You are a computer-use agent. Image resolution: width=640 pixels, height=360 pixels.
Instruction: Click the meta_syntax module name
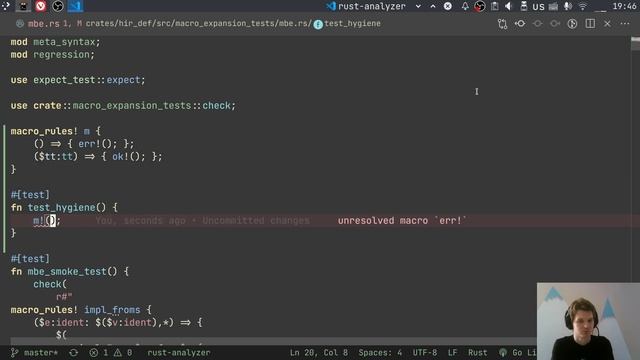pos(64,42)
